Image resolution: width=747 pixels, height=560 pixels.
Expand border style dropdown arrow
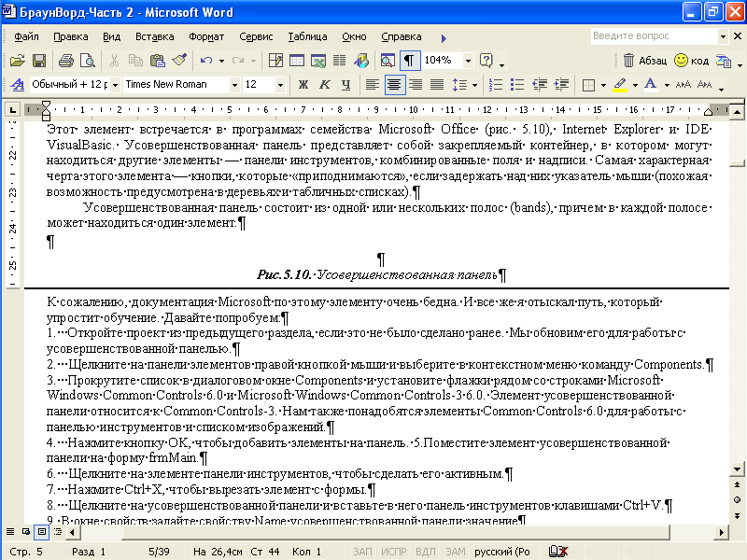[603, 85]
